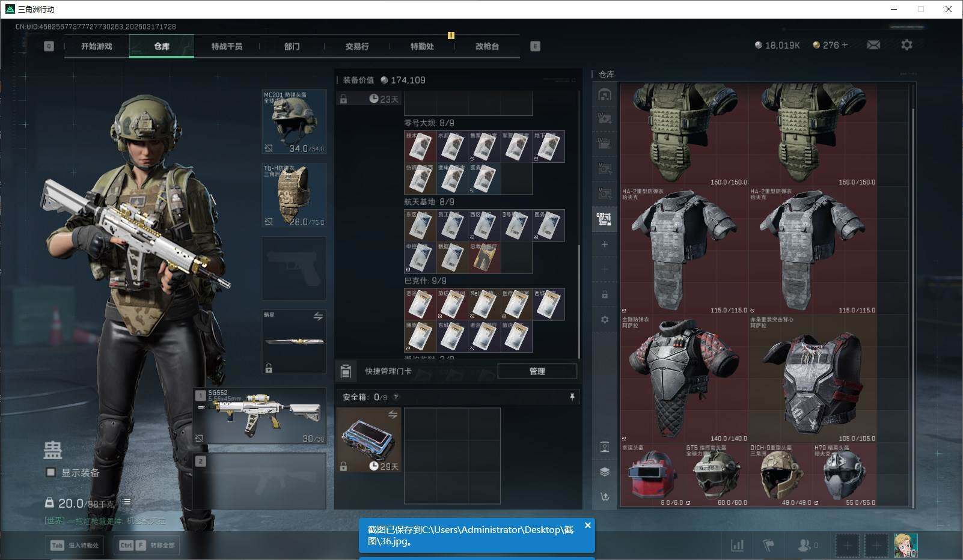
Task: Click the keycard quick-manage icon beside 快捷管理门卡
Action: pos(346,371)
